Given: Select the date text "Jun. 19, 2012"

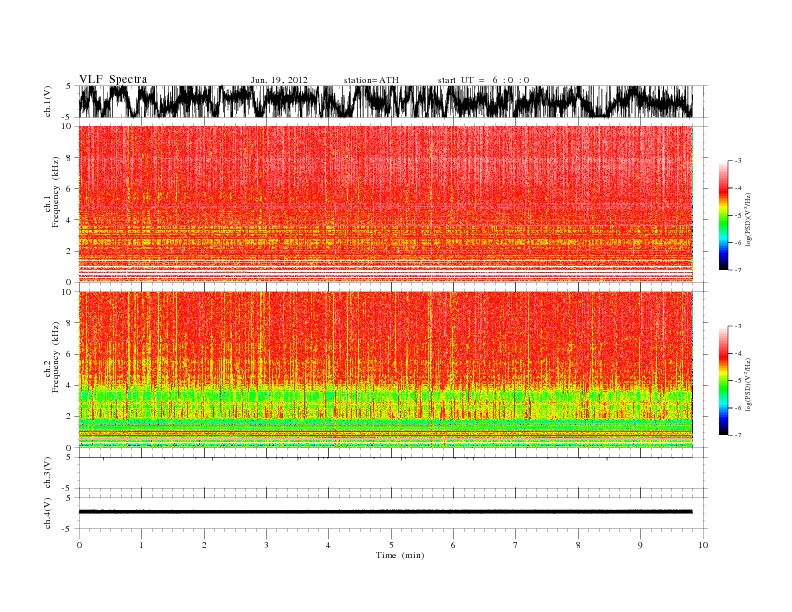Looking at the screenshot, I should pos(279,80).
